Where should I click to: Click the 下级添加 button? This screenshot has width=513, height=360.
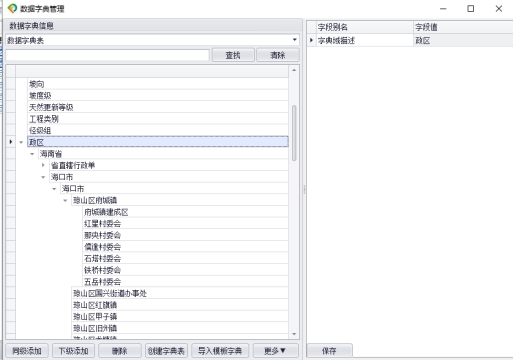[73, 351]
